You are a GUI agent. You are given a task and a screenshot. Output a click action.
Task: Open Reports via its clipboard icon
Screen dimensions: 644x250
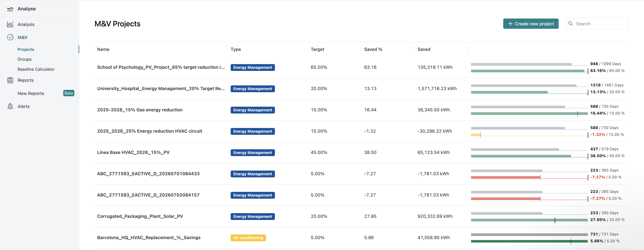pos(10,80)
